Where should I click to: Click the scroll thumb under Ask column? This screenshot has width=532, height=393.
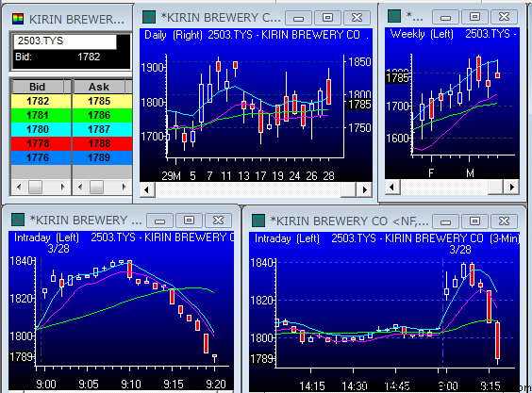(97, 187)
